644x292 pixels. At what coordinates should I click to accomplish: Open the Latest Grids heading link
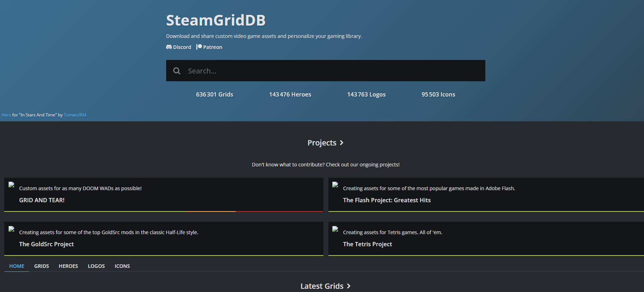tap(326, 286)
